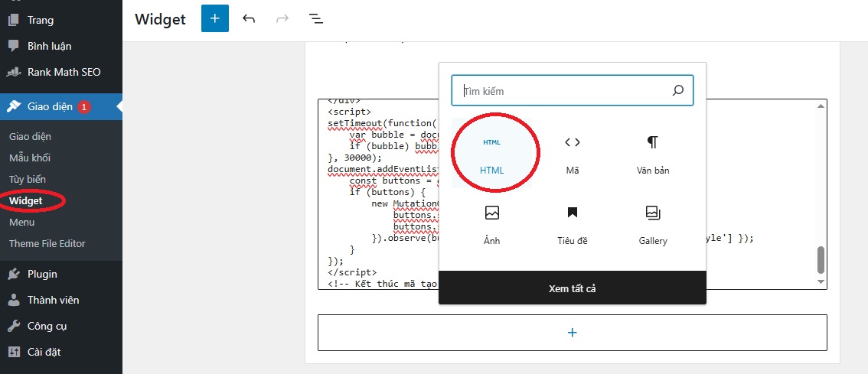Screen dimensions: 868x374
Task: Open the Công cụ menu
Action: click(x=61, y=326)
